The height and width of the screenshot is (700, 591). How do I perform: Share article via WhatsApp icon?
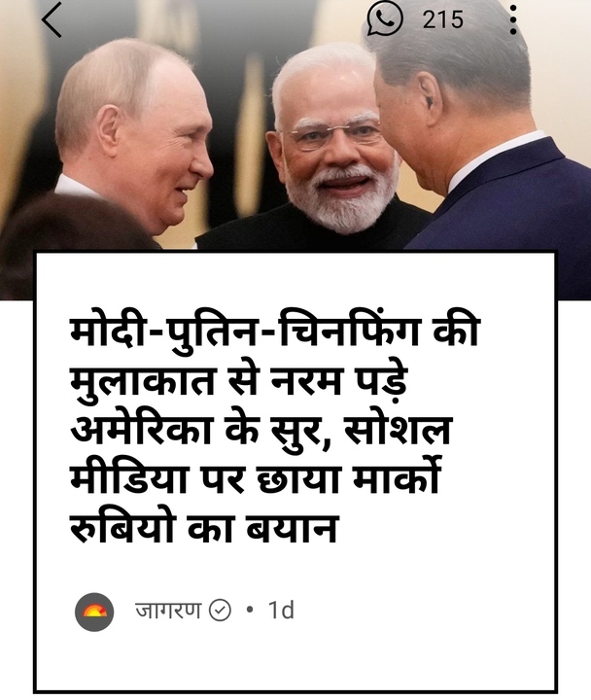tap(385, 18)
